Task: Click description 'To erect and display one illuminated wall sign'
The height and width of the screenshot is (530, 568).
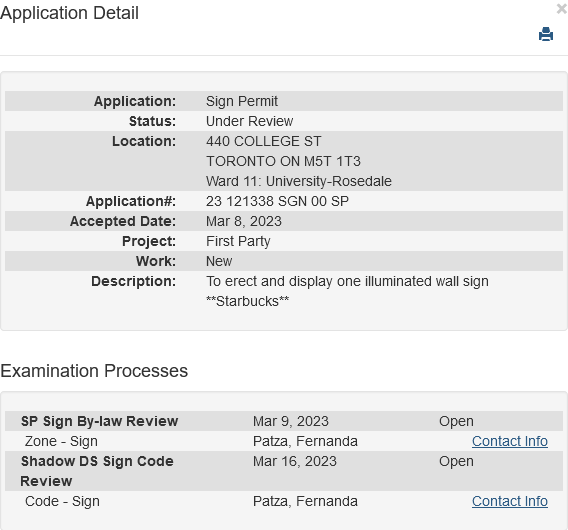Action: pos(347,281)
